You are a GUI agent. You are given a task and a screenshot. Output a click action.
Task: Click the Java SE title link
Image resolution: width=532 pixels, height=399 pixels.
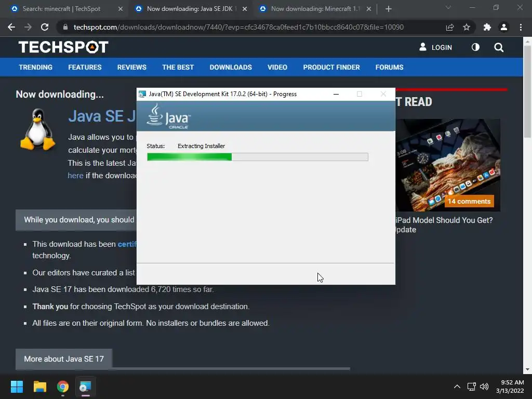point(102,116)
